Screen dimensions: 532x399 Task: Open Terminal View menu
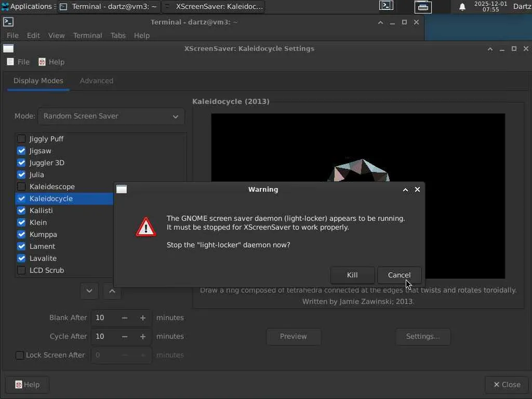click(x=56, y=35)
